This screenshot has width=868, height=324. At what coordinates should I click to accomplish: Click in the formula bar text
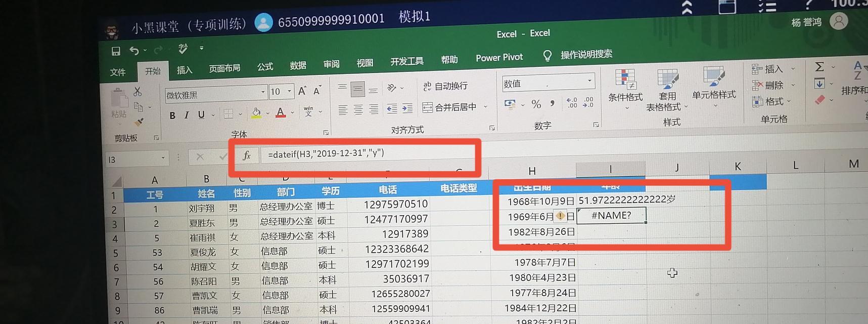point(326,153)
